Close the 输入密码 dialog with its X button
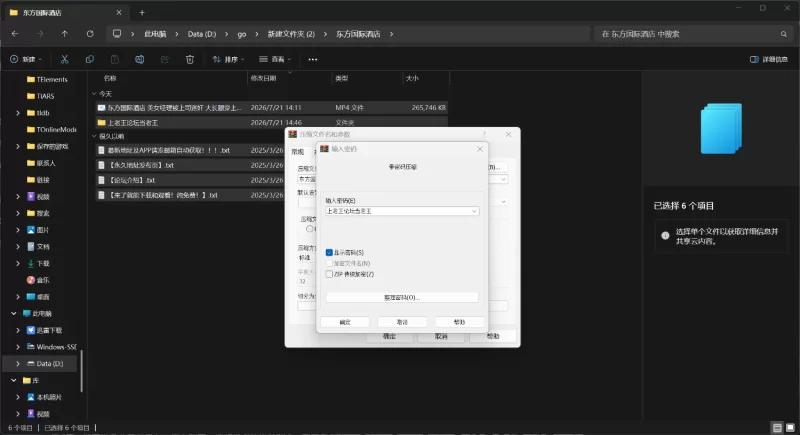800x435 pixels. [480, 149]
